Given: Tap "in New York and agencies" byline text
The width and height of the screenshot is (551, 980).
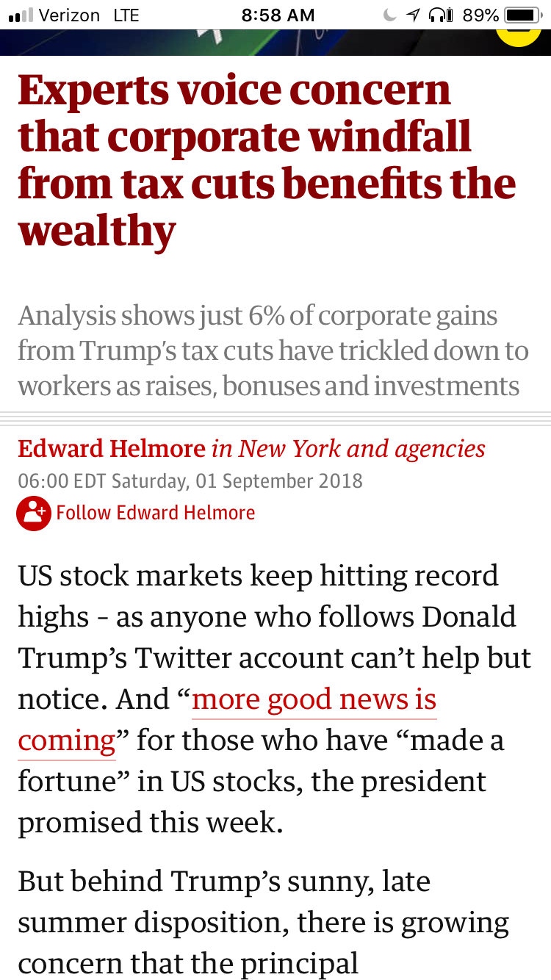Looking at the screenshot, I should (x=348, y=448).
